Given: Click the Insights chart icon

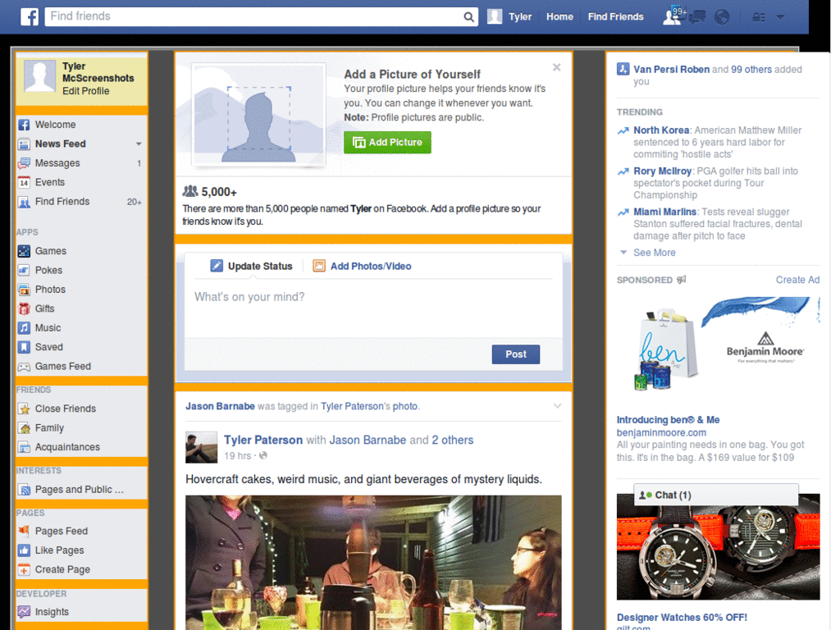Looking at the screenshot, I should pos(24,612).
